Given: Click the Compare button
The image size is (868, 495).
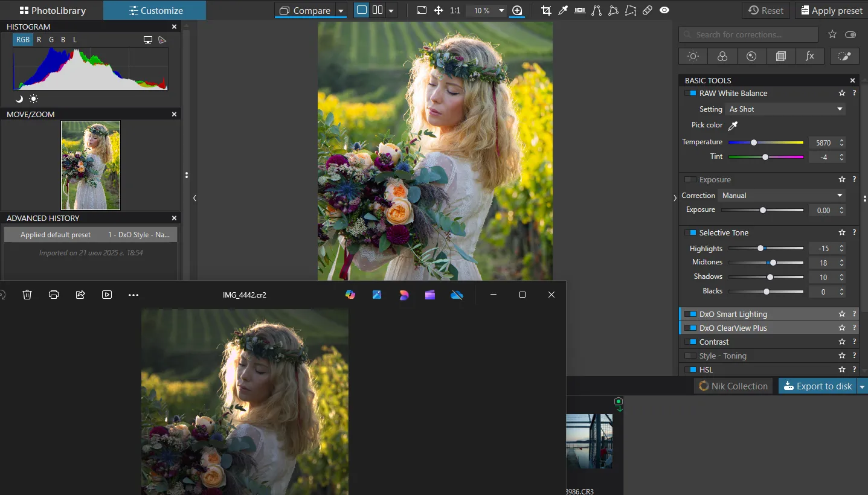Looking at the screenshot, I should click(305, 11).
